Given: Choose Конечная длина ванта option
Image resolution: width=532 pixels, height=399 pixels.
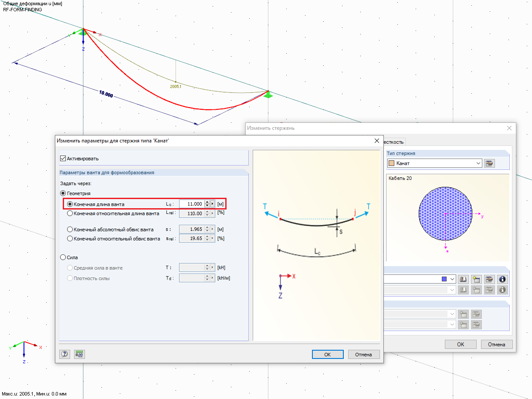Looking at the screenshot, I should tap(70, 204).
